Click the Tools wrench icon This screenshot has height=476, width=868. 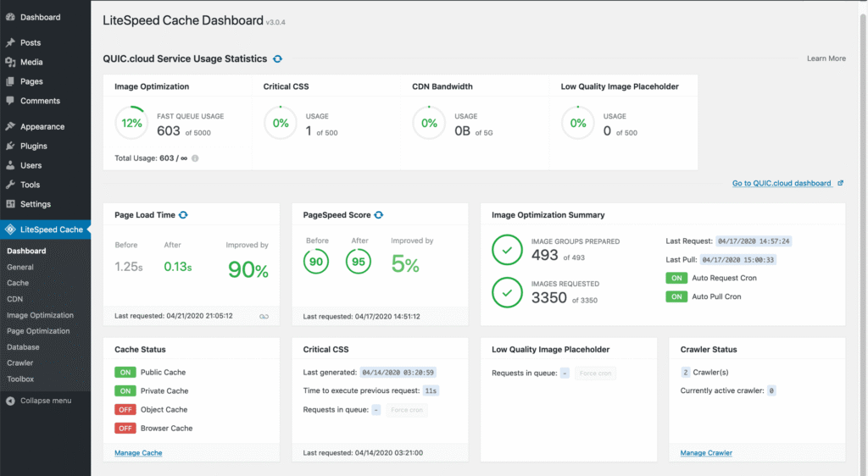(x=10, y=185)
